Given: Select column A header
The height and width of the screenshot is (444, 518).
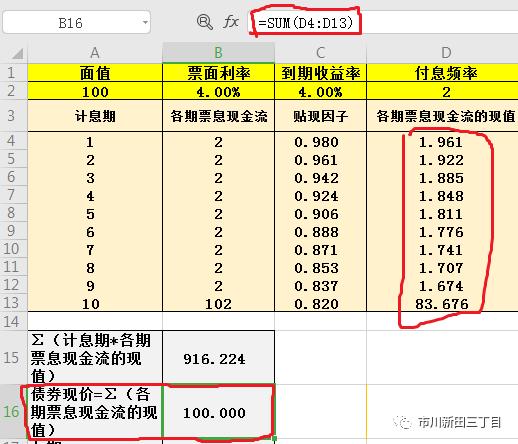Looking at the screenshot, I should 95,53.
